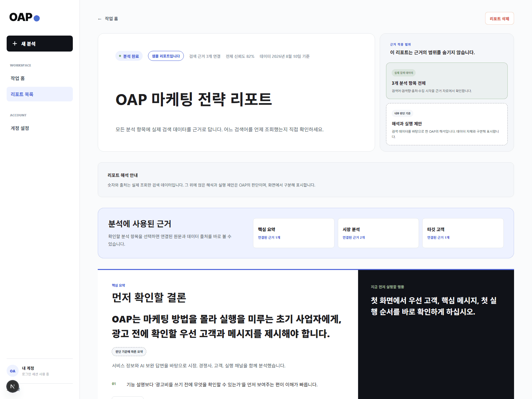The width and height of the screenshot is (532, 399).
Task: Open the 핵심 요약 evidence card
Action: [294, 233]
